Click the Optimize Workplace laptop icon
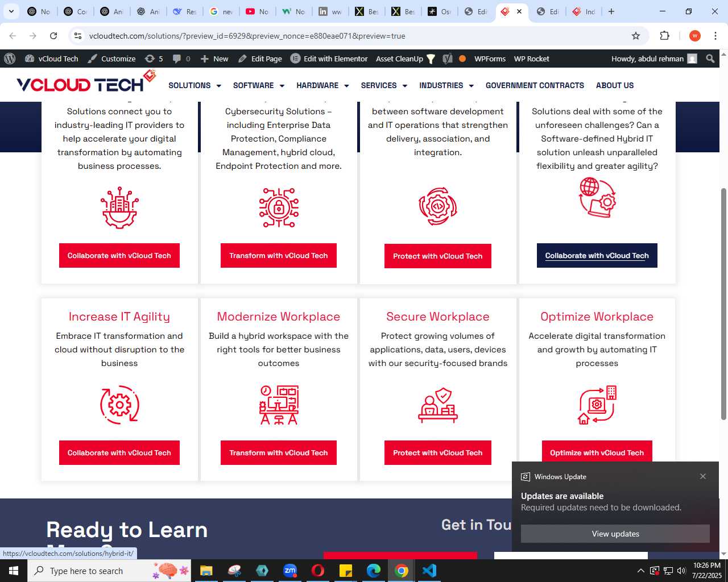This screenshot has width=728, height=582. tap(597, 405)
